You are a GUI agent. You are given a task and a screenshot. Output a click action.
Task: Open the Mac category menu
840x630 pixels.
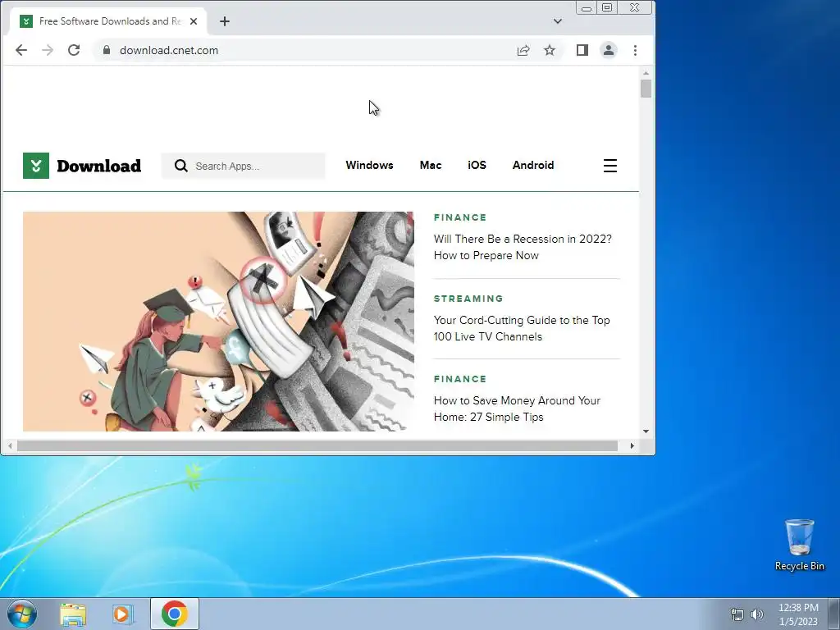(431, 165)
